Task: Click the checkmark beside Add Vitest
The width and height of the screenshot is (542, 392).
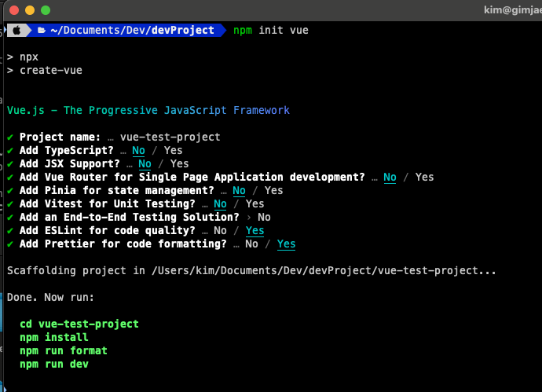Action: (x=10, y=204)
